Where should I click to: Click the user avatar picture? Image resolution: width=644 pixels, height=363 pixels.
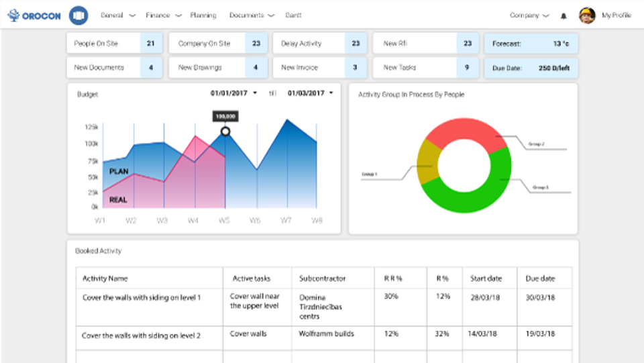tap(587, 15)
